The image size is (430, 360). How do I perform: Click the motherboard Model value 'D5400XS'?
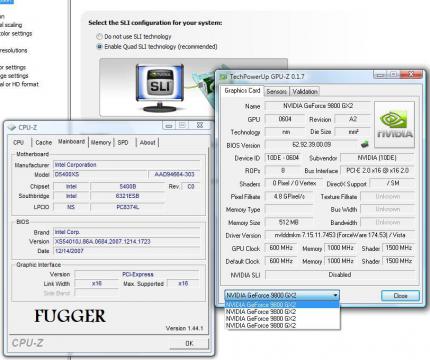100,174
